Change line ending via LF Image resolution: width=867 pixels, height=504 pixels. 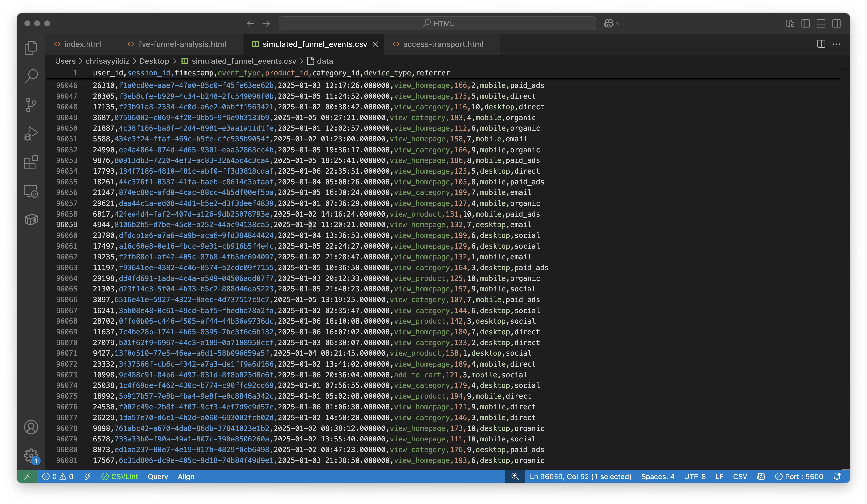[719, 476]
